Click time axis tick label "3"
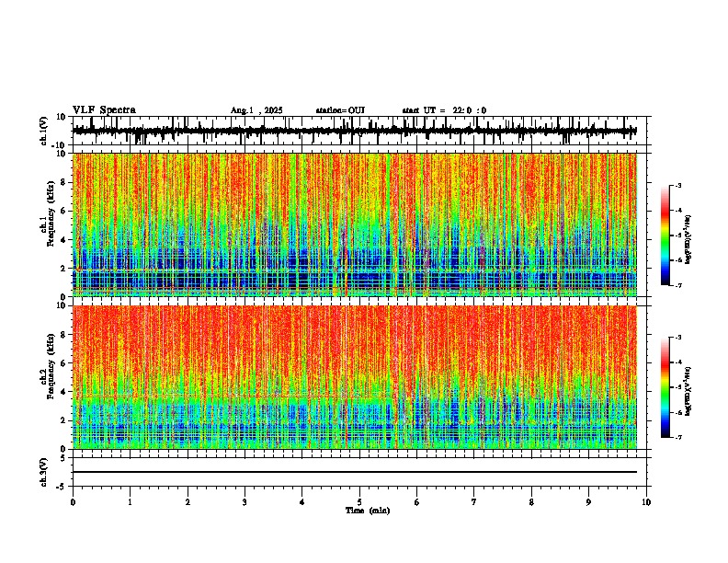728x563 pixels. point(245,502)
